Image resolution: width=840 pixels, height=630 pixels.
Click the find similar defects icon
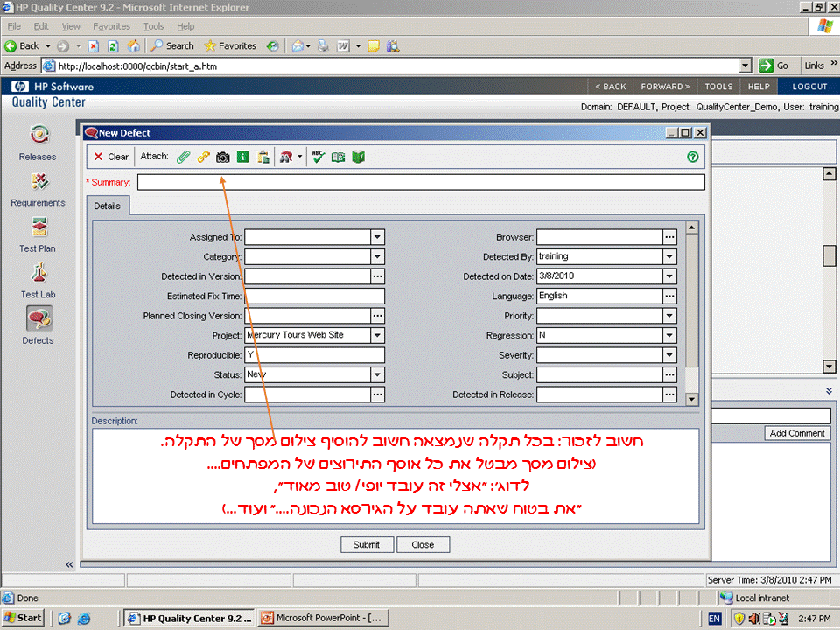point(286,157)
